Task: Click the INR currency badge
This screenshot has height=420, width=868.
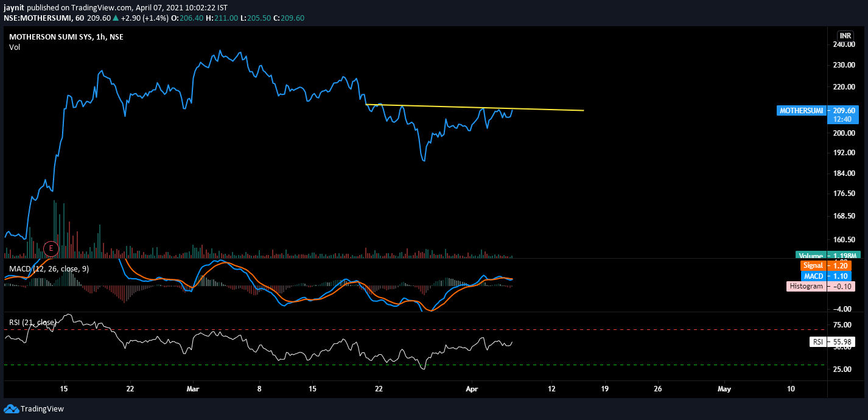Action: point(845,35)
